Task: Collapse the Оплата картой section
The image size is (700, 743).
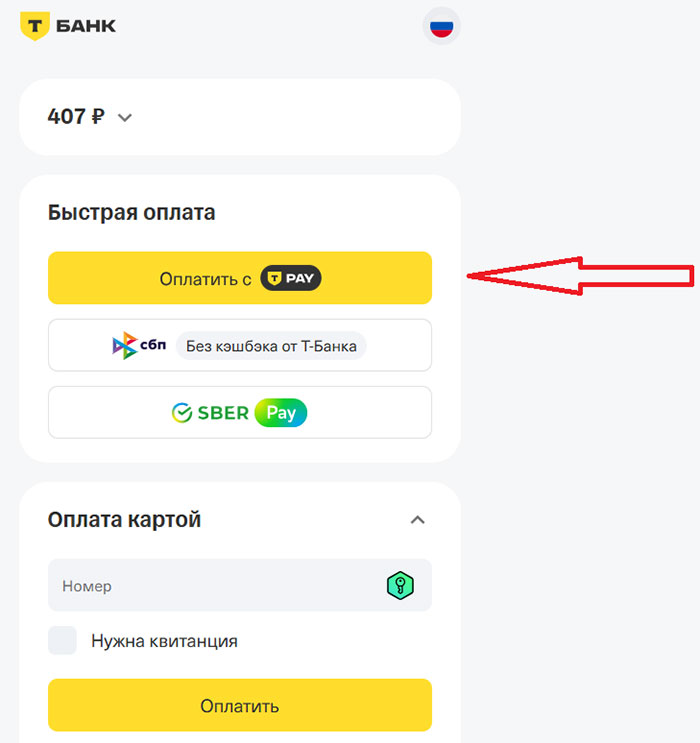Action: (x=418, y=520)
